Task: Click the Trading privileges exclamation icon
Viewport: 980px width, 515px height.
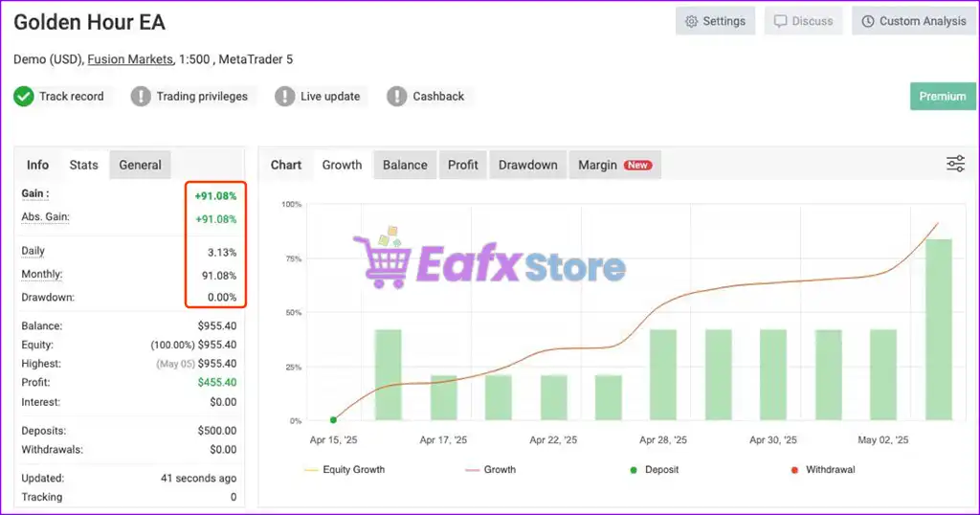Action: [141, 97]
